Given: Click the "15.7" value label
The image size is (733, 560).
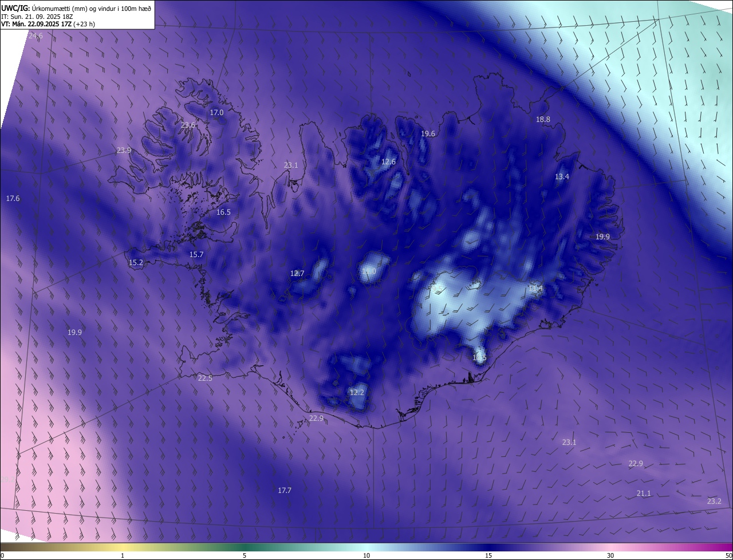Looking at the screenshot, I should point(196,255).
